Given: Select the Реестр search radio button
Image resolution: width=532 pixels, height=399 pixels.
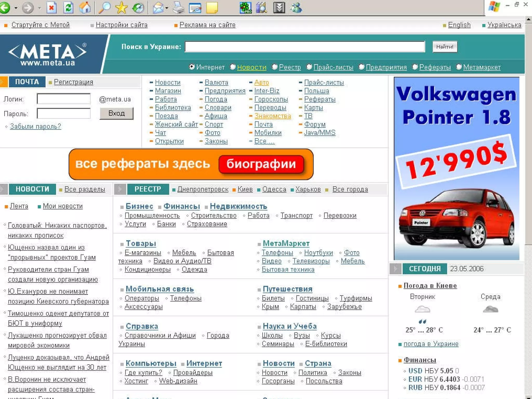Looking at the screenshot, I should click(x=275, y=67).
